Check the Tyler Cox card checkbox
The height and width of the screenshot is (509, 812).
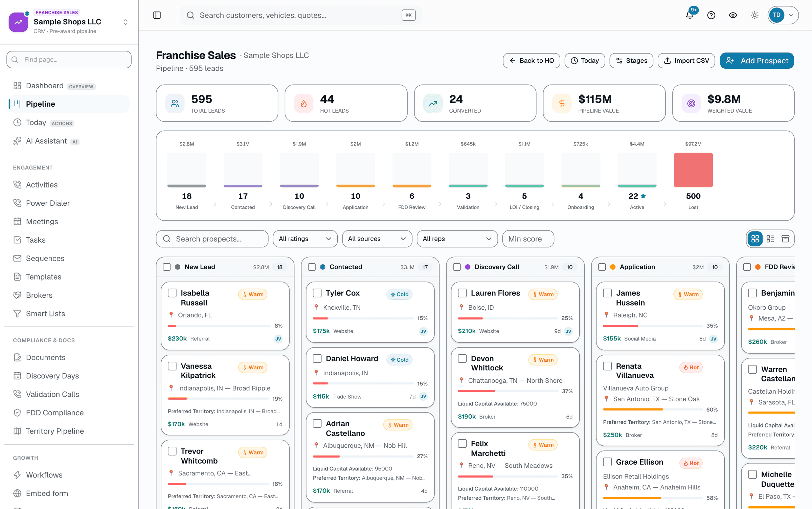point(317,293)
